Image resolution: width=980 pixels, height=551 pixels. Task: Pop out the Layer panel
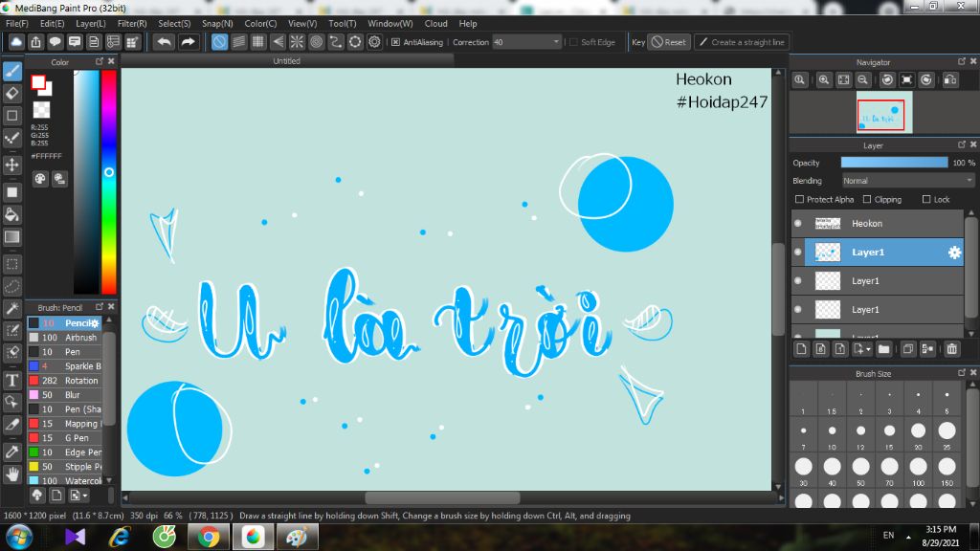(x=961, y=144)
